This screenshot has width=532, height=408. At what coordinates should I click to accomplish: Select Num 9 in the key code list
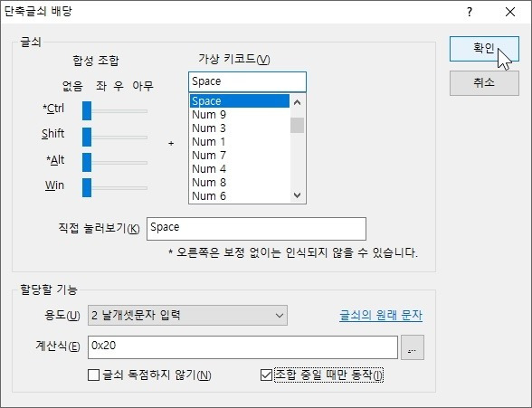pos(240,115)
